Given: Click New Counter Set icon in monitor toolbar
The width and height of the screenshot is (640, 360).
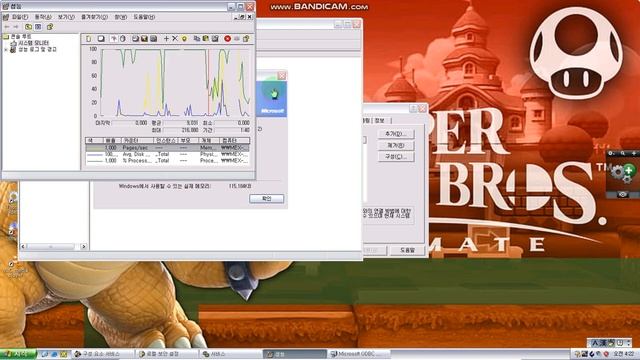Looking at the screenshot, I should coord(88,38).
